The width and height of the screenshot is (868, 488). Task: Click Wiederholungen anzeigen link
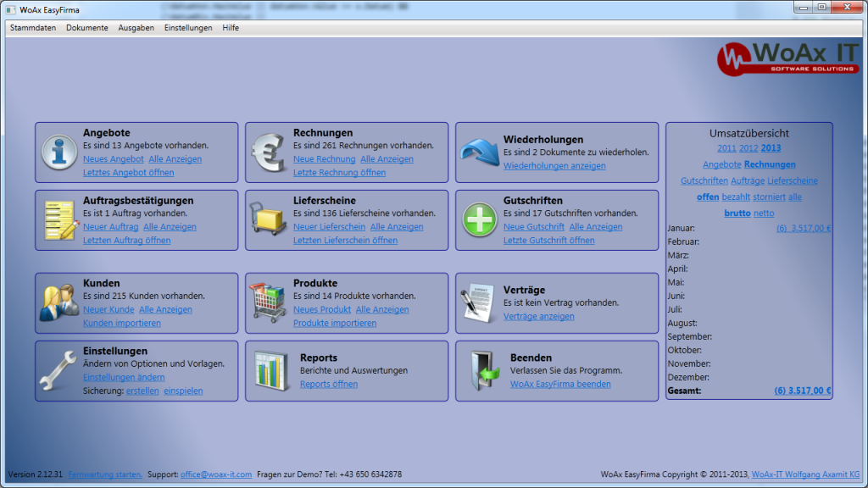click(x=554, y=165)
